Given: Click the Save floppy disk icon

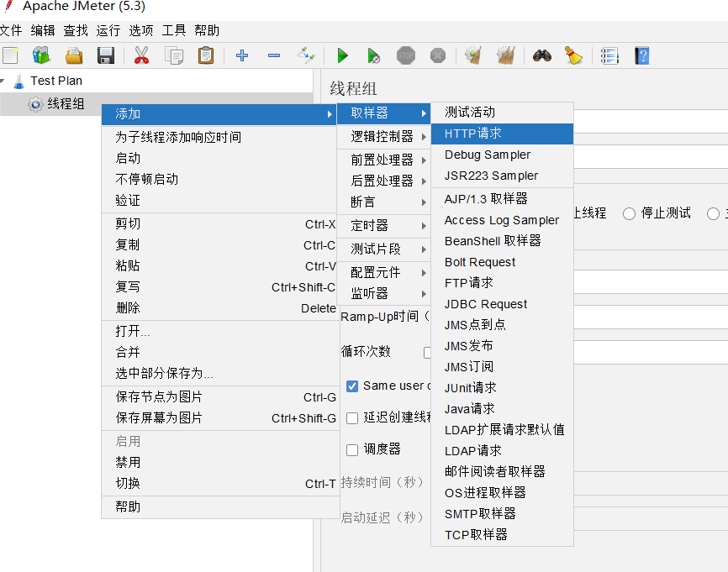Looking at the screenshot, I should click(x=106, y=55).
